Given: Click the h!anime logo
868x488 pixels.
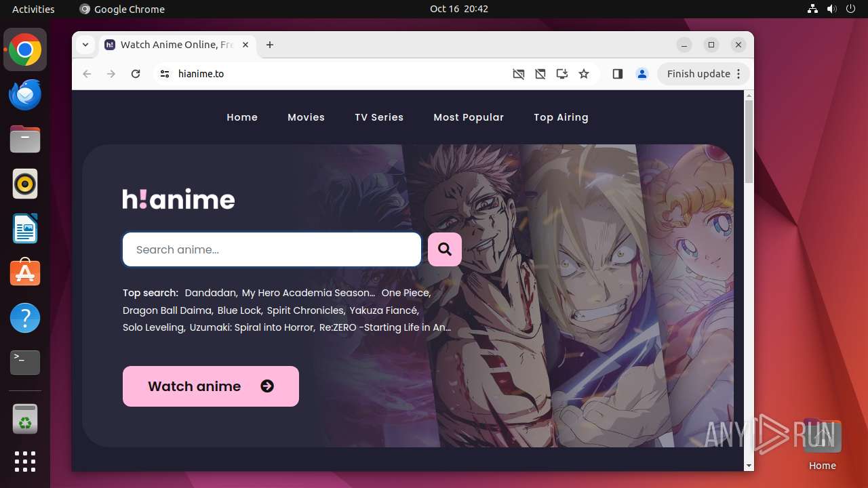Looking at the screenshot, I should click(x=178, y=199).
